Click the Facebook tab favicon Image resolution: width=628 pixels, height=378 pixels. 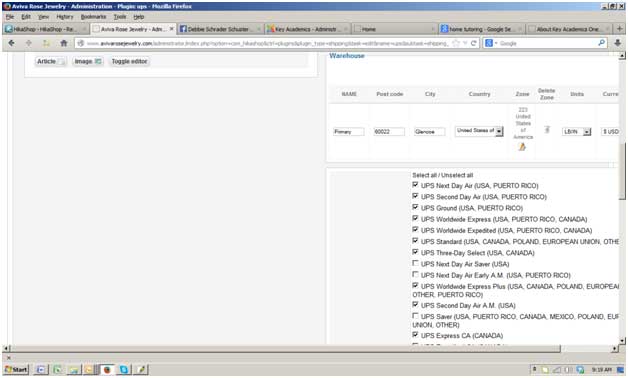click(x=183, y=29)
